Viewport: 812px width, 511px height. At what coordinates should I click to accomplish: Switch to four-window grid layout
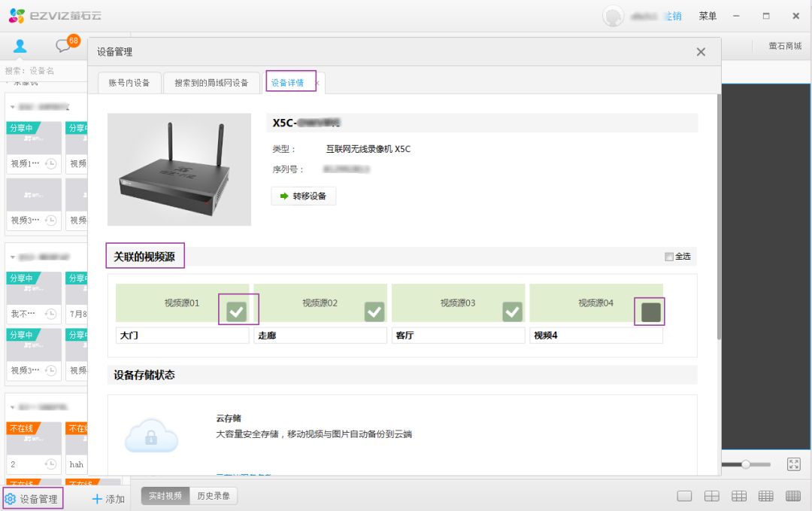click(711, 496)
